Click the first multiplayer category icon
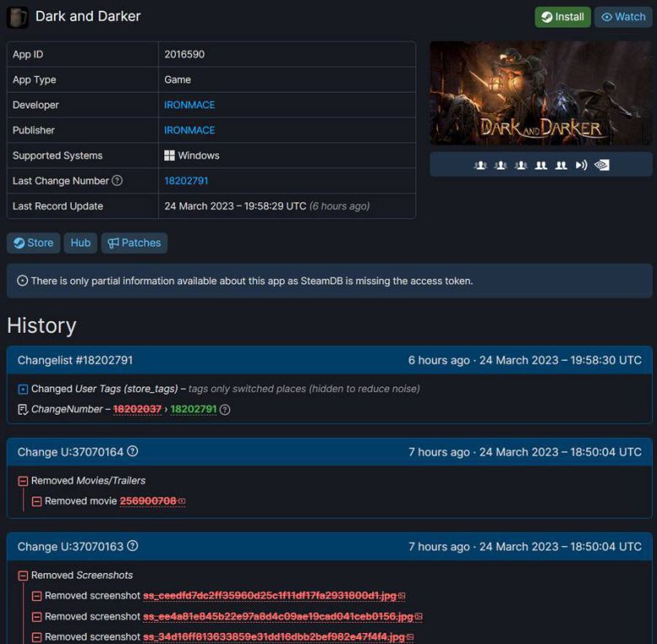Viewport: 657px width, 644px height. tap(480, 165)
